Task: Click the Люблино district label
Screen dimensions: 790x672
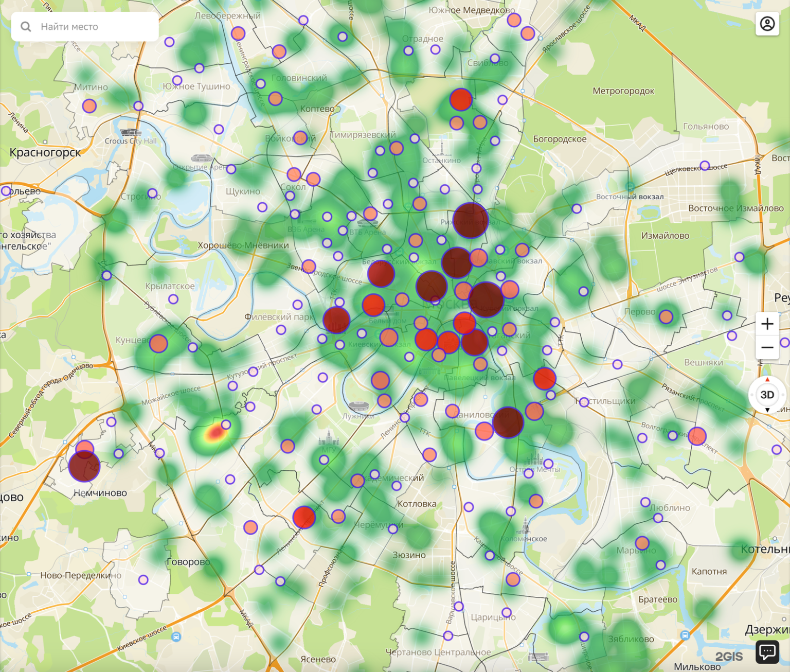Action: (670, 508)
